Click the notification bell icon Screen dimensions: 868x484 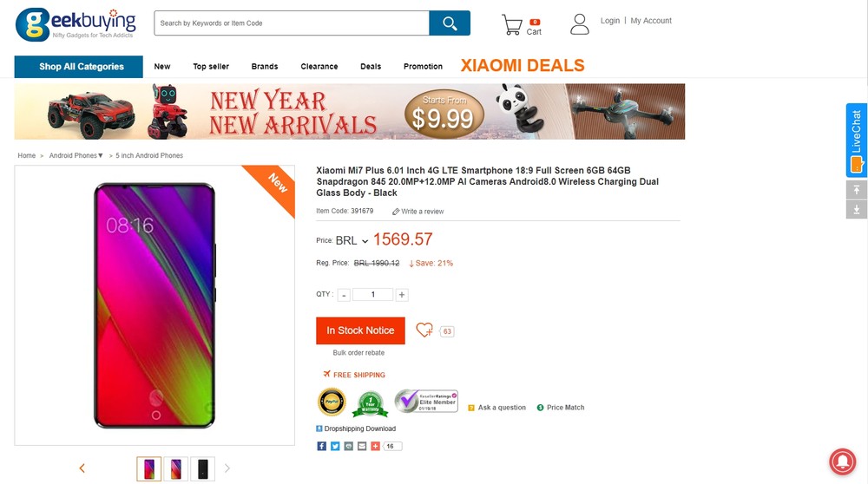pyautogui.click(x=841, y=461)
